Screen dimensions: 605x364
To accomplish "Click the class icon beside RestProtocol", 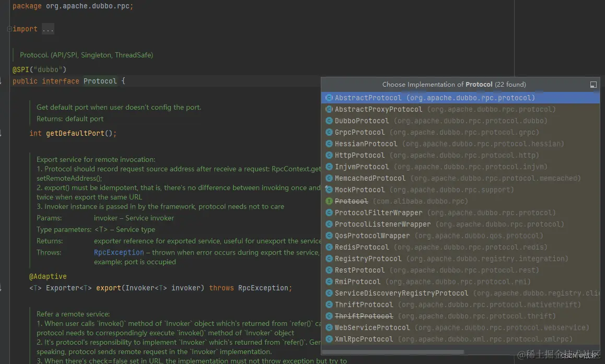I will coord(329,270).
